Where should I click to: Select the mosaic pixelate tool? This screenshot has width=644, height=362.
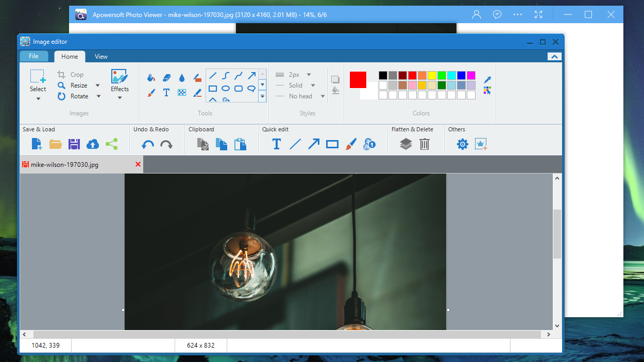(x=182, y=93)
